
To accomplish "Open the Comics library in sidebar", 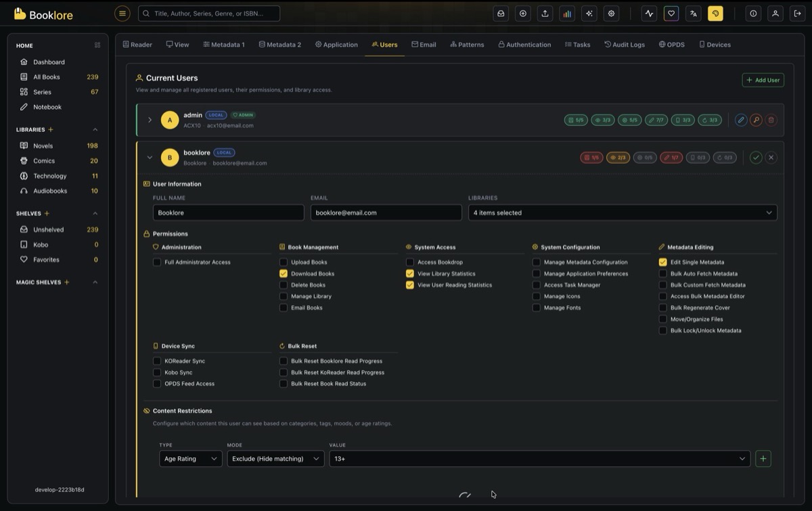I will click(44, 161).
